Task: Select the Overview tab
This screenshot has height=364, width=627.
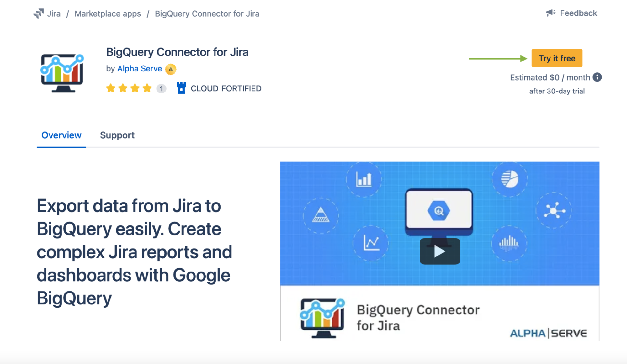Action: click(x=61, y=135)
